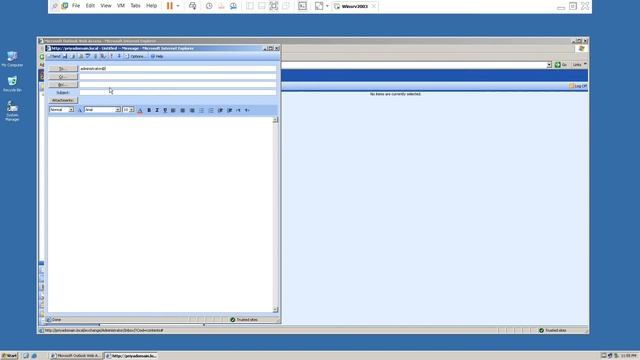Click the Send button in message toolbar
This screenshot has height=360, width=640.
click(x=54, y=56)
